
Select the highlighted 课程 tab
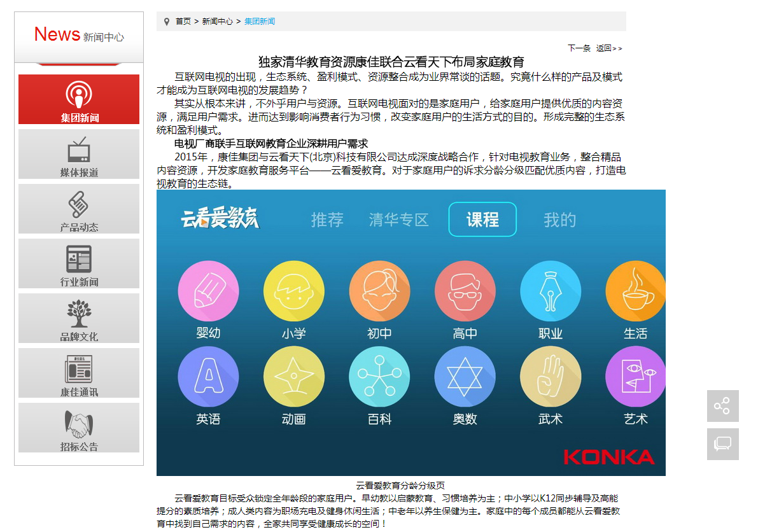[x=482, y=220]
